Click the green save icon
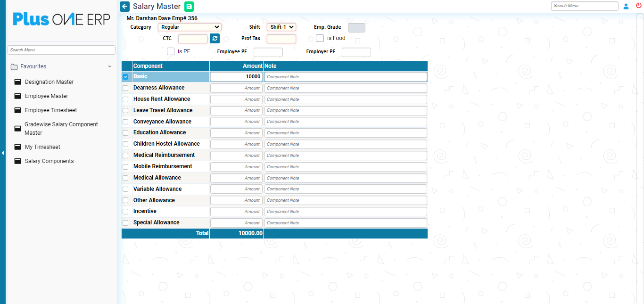The width and height of the screenshot is (644, 304). pyautogui.click(x=189, y=7)
